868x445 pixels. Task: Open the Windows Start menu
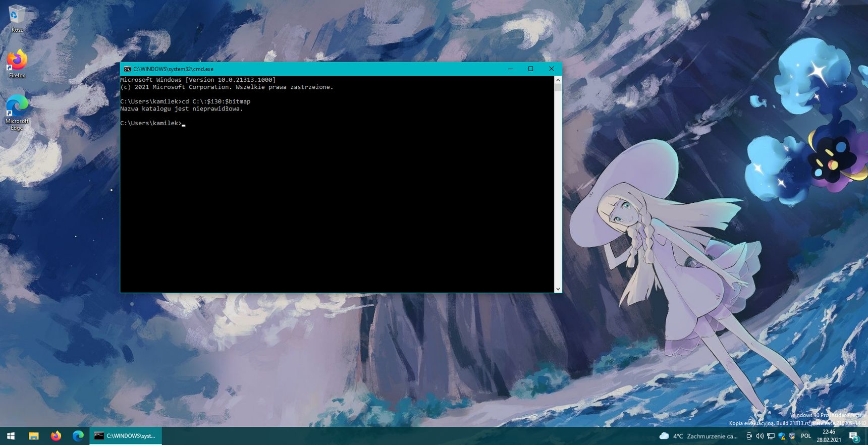tap(11, 436)
